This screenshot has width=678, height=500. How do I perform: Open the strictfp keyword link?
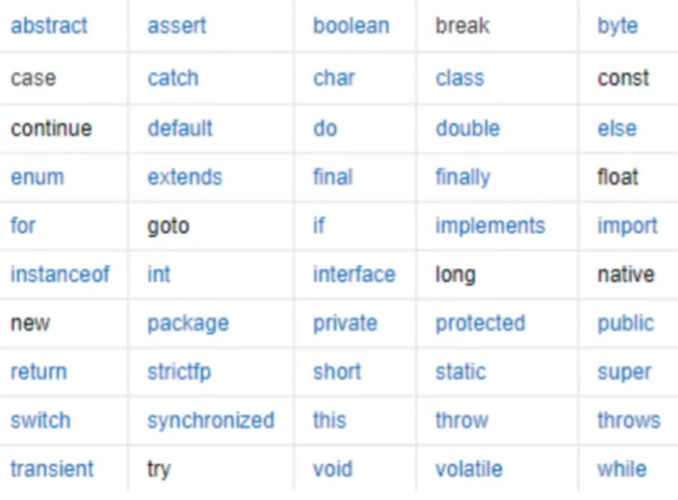point(179,372)
